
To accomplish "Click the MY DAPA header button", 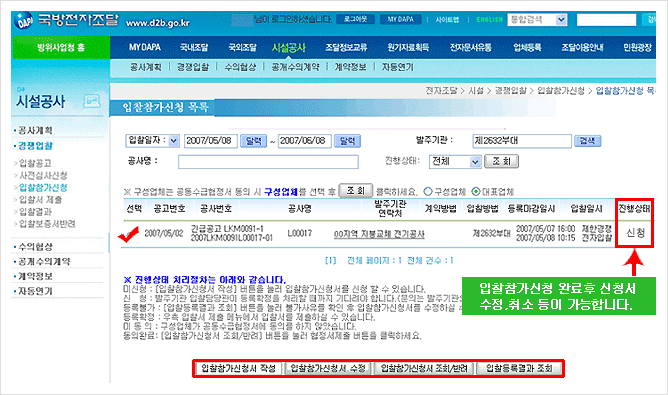I will pos(400,19).
